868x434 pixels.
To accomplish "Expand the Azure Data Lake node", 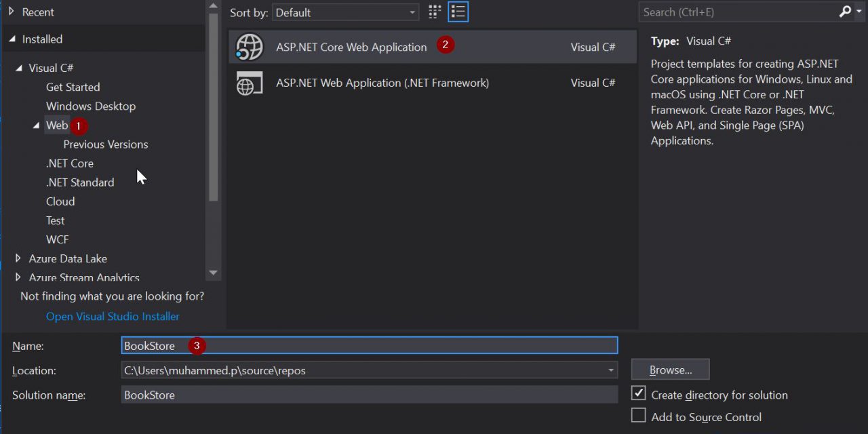I will pyautogui.click(x=18, y=258).
